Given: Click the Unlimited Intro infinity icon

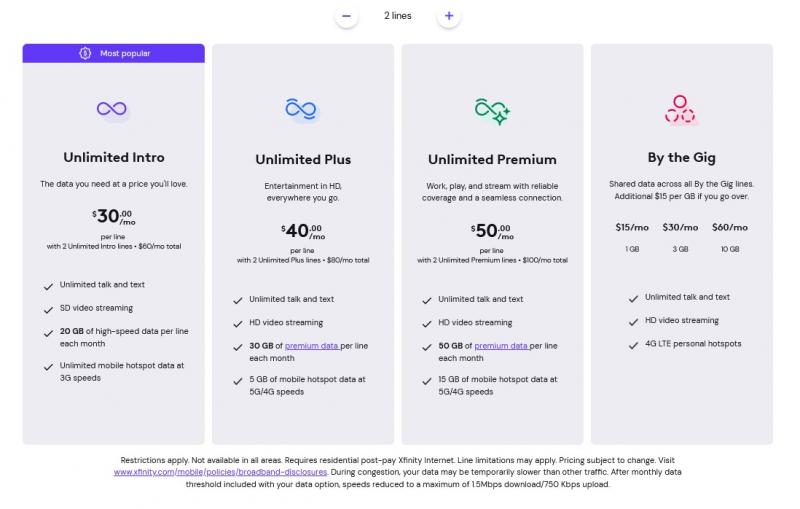Looking at the screenshot, I should click(x=112, y=109).
